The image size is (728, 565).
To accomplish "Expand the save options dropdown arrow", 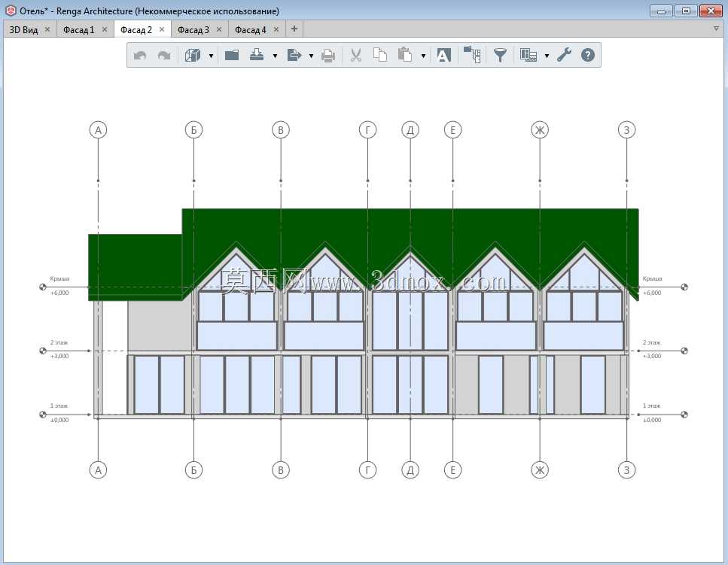I will 275,56.
